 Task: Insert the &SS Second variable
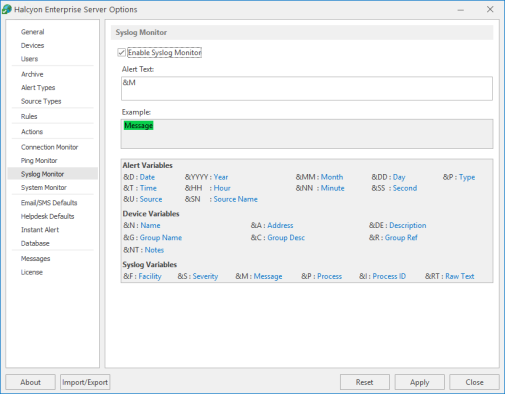coord(405,188)
